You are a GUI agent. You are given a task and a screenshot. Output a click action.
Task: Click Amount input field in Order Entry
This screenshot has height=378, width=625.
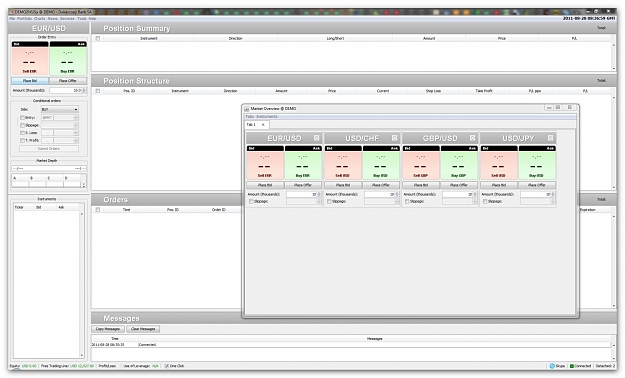(x=65, y=91)
